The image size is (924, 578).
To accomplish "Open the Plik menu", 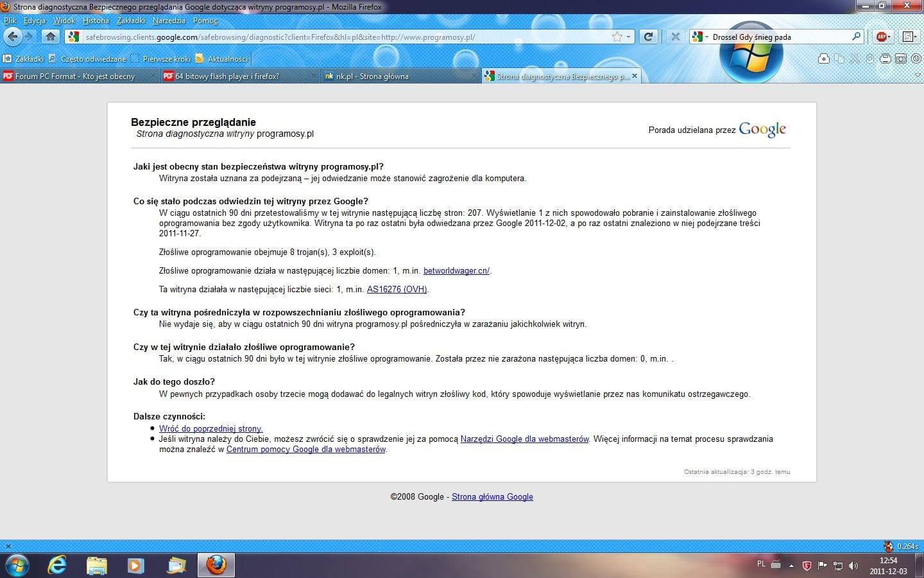I will coord(10,21).
